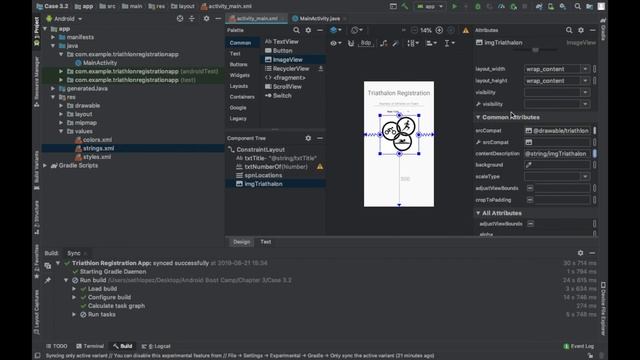640x360 pixels.
Task: Open the Event Log
Action: (x=579, y=346)
